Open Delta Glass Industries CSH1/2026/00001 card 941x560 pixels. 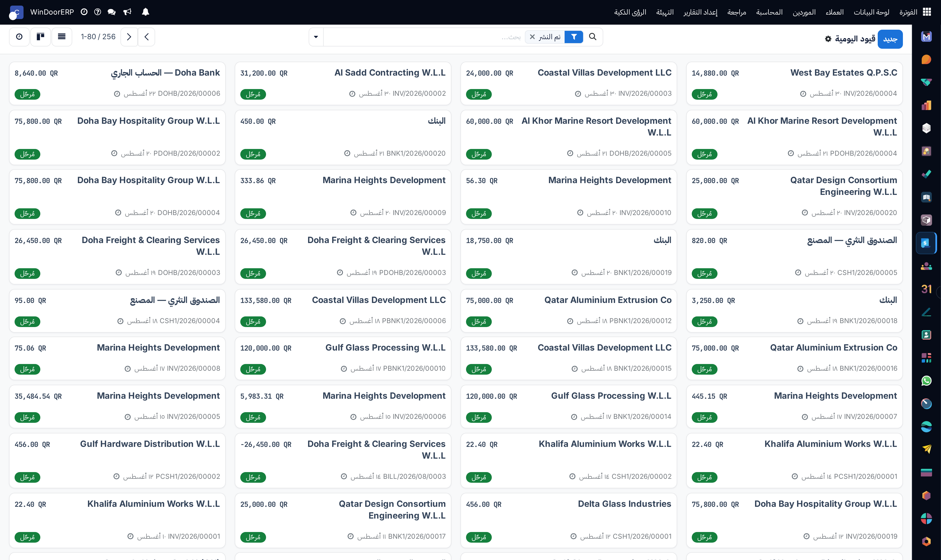click(569, 520)
